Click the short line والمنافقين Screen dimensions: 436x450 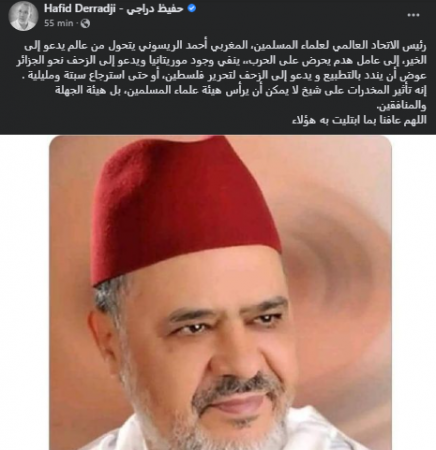[402, 106]
